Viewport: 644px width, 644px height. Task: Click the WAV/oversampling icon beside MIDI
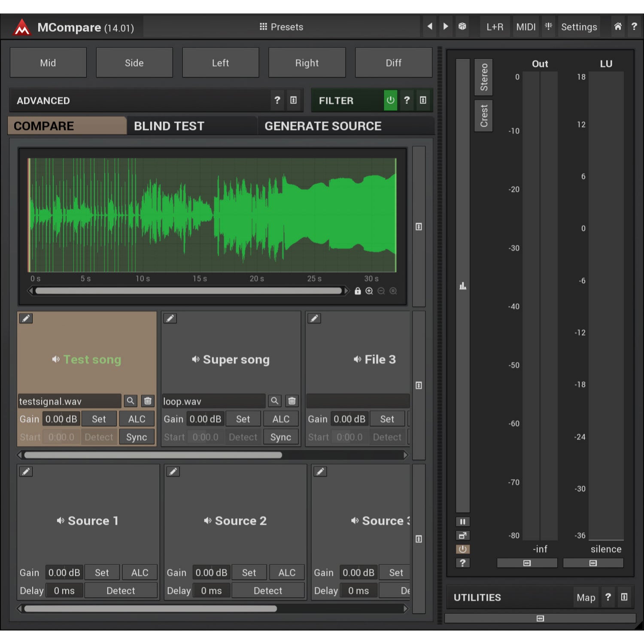click(548, 27)
